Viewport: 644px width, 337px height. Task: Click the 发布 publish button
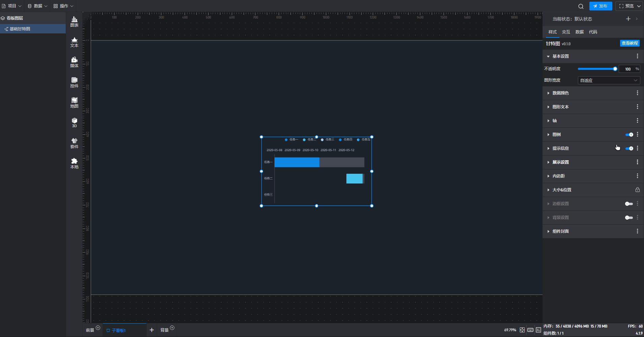[601, 6]
